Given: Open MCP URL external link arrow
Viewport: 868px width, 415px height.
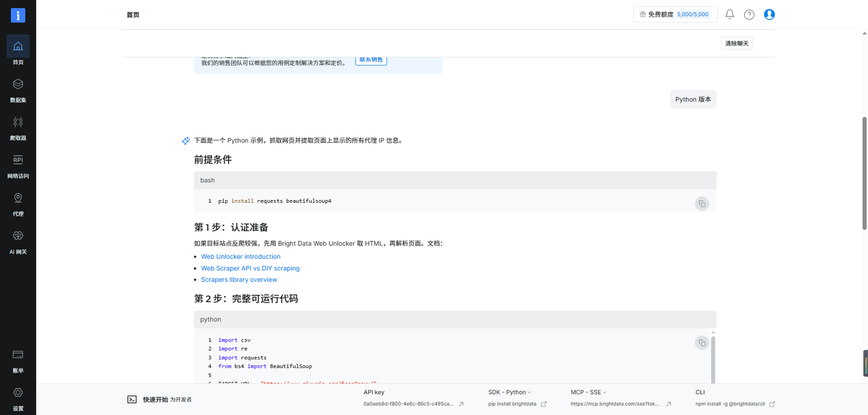Looking at the screenshot, I should 669,403.
